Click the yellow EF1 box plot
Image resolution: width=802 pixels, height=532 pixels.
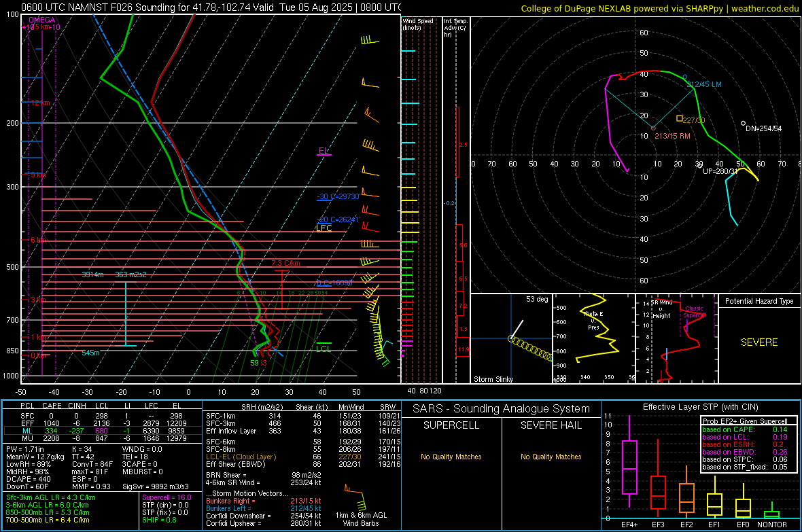click(x=714, y=499)
